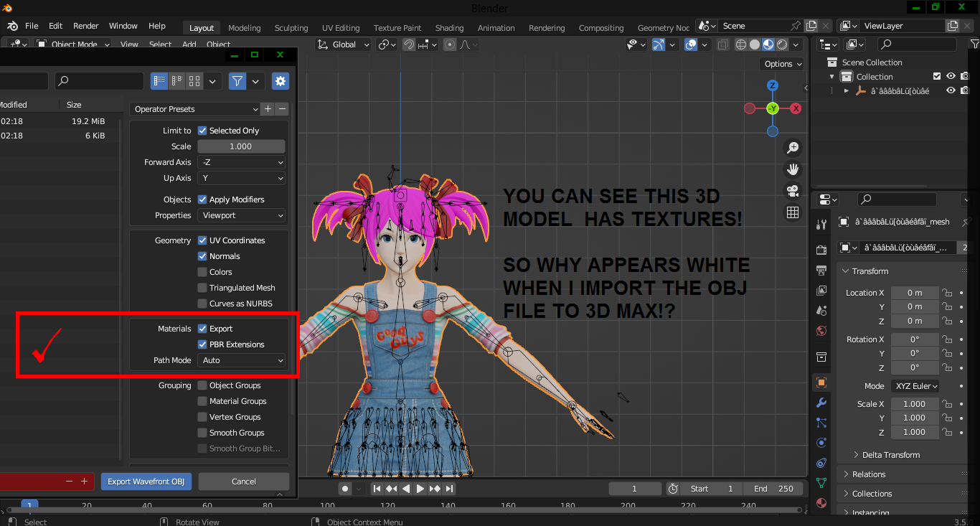Cancel the export dialog
Viewport: 980px width, 526px height.
pyautogui.click(x=244, y=482)
